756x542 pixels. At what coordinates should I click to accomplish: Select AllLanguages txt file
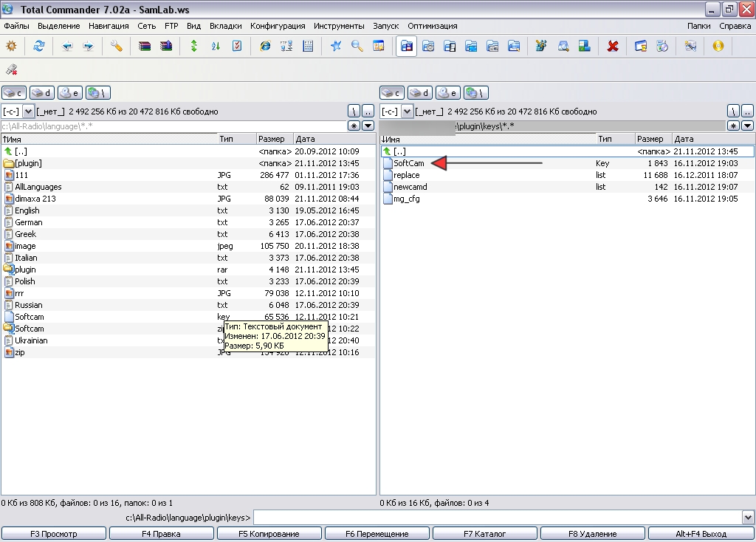tap(188, 187)
